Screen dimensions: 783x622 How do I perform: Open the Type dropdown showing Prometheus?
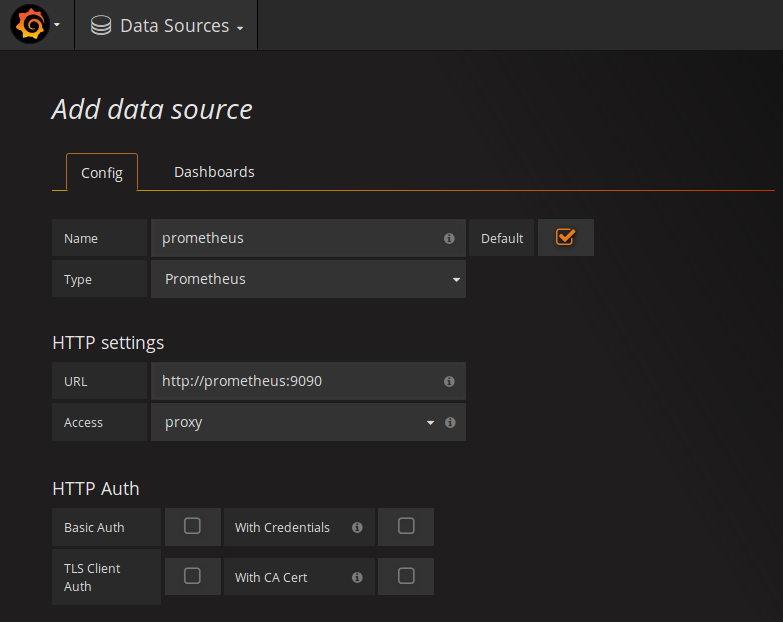[x=308, y=279]
